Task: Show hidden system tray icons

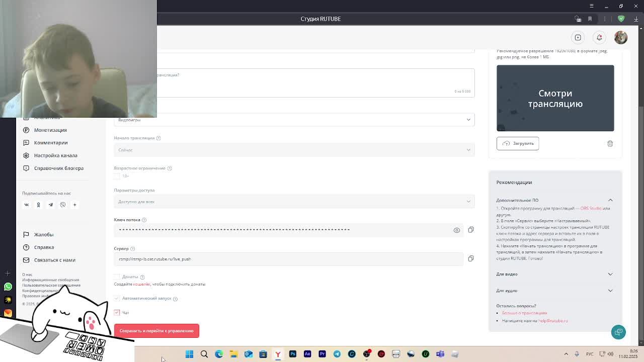Action: [566, 354]
